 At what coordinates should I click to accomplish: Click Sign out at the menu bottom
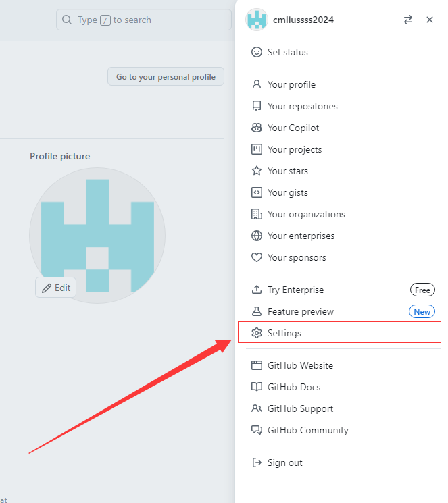click(x=284, y=462)
